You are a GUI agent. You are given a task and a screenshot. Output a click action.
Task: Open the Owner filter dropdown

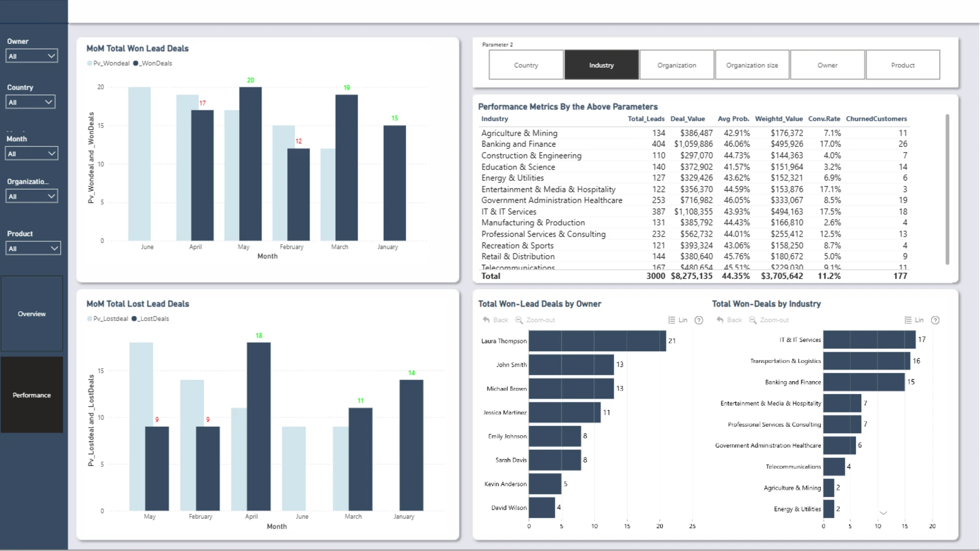click(x=32, y=56)
